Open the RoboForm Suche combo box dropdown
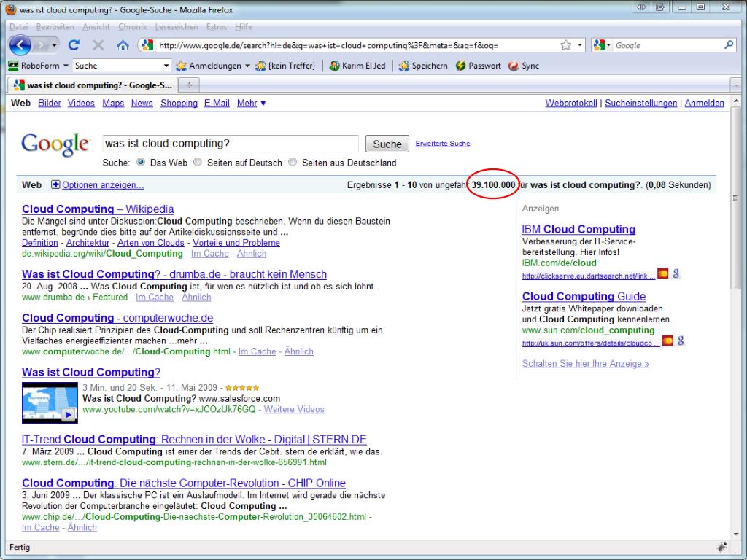 166,66
